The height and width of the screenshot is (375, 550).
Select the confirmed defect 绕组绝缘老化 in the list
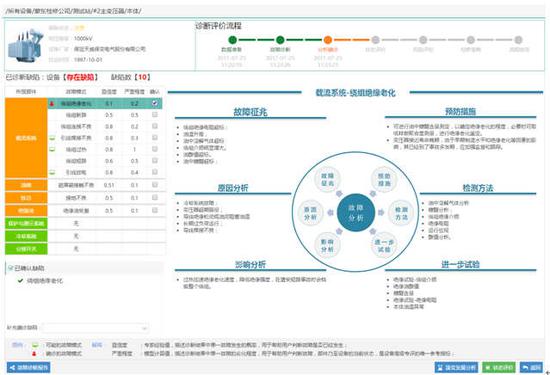tap(45, 281)
